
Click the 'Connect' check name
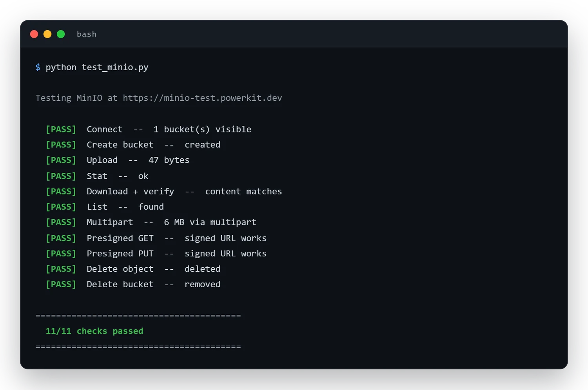pos(105,129)
